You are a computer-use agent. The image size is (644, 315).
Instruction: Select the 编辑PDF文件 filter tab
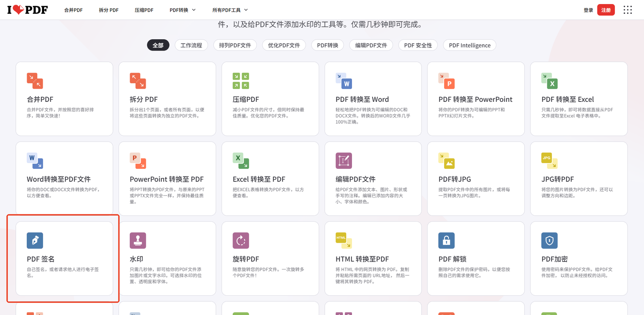[x=371, y=45]
